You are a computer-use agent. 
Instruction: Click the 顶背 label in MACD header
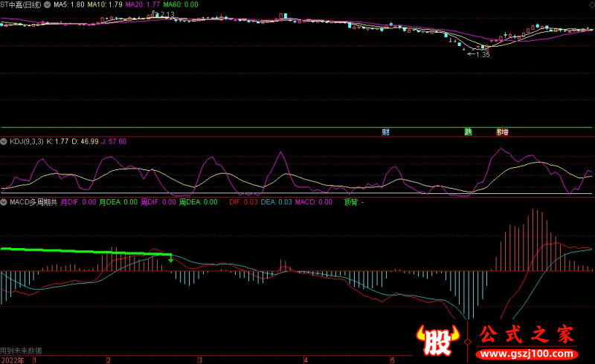[x=353, y=201]
